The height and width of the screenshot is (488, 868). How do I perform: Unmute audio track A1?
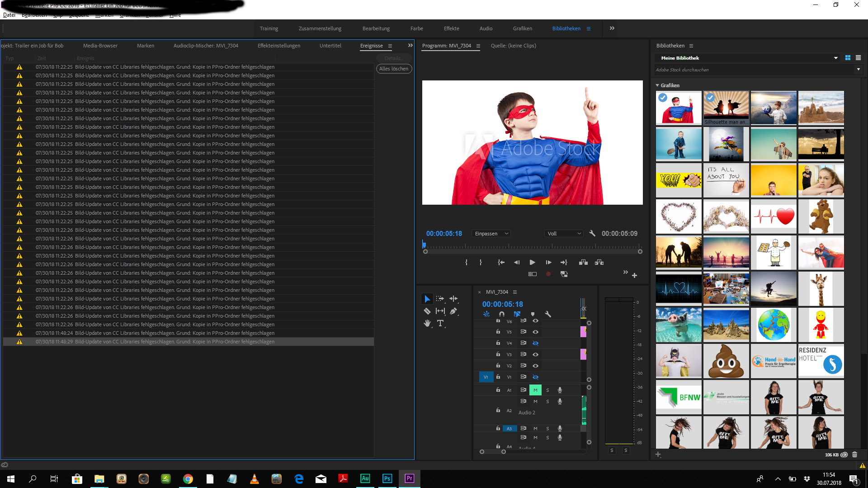click(x=535, y=390)
